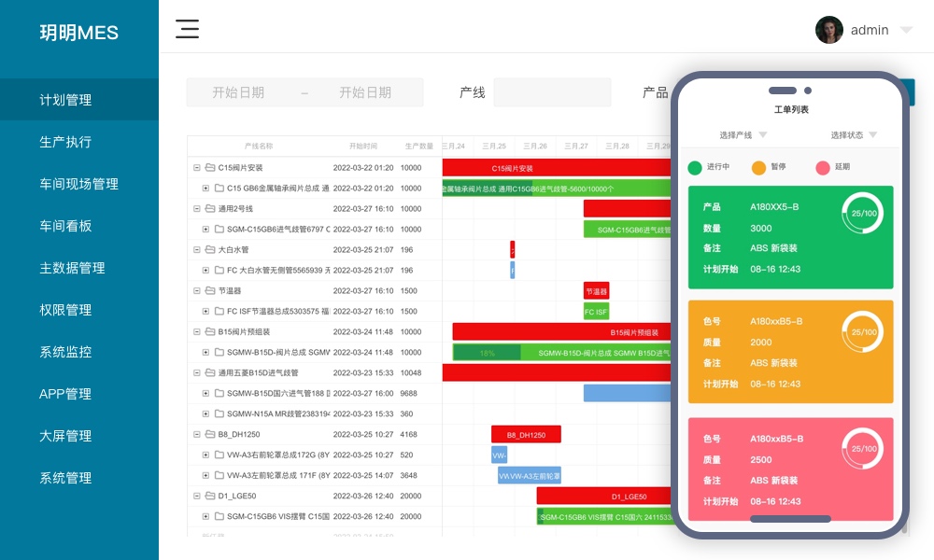This screenshot has height=560, width=934.
Task: Click folder icon beside D1_LGE50
Action: [x=210, y=497]
